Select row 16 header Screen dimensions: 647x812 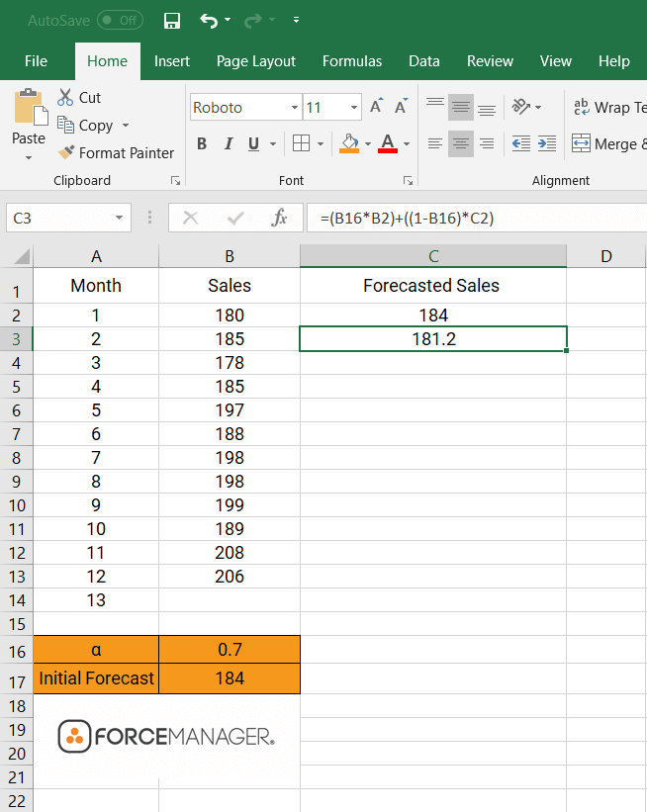[17, 651]
